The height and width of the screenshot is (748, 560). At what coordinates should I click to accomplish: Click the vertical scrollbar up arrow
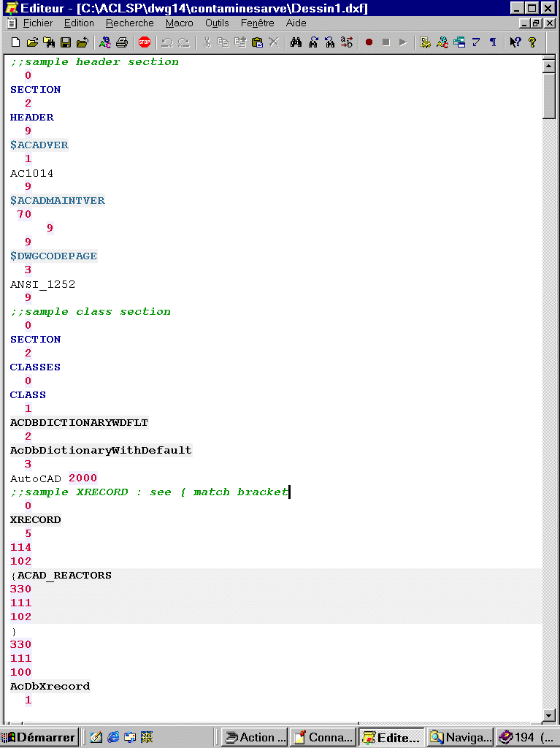[x=548, y=66]
